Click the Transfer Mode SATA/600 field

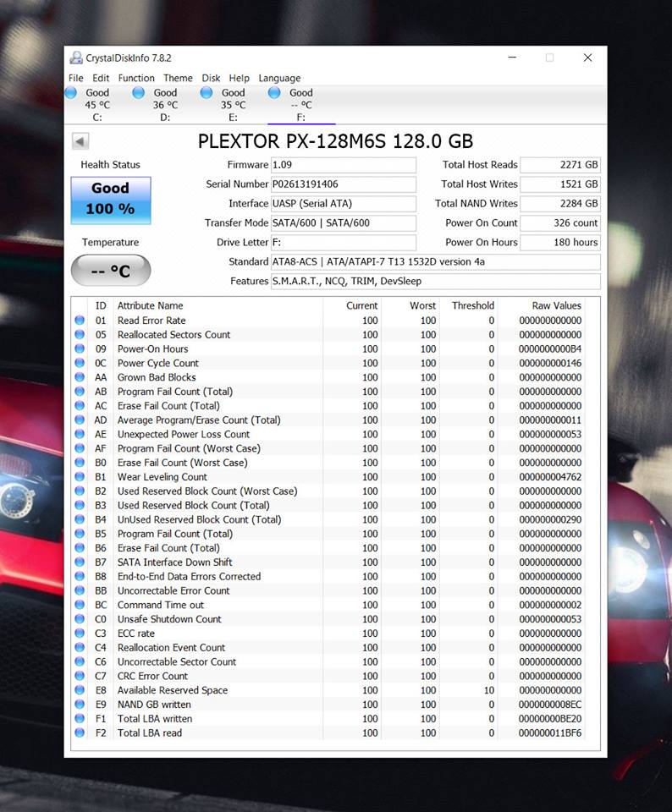tap(343, 222)
